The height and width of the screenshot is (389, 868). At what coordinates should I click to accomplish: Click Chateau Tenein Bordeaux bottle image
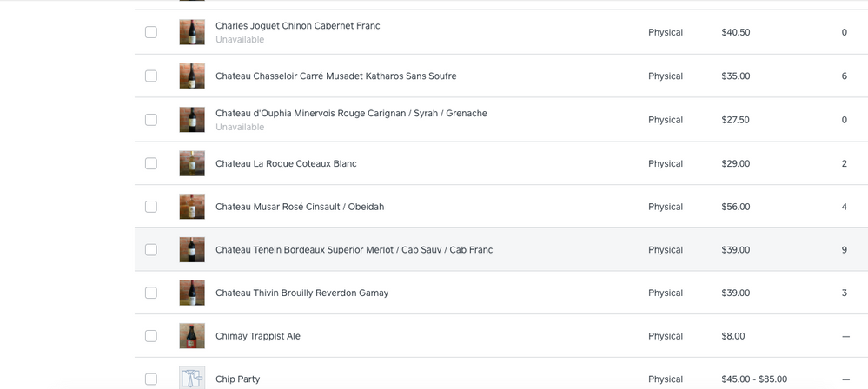tap(192, 249)
